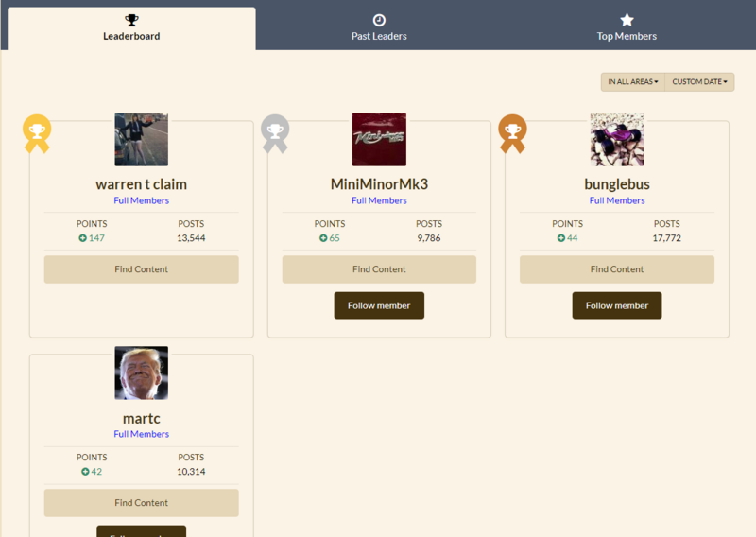
Task: Open the In All Areas dropdown
Action: (632, 82)
